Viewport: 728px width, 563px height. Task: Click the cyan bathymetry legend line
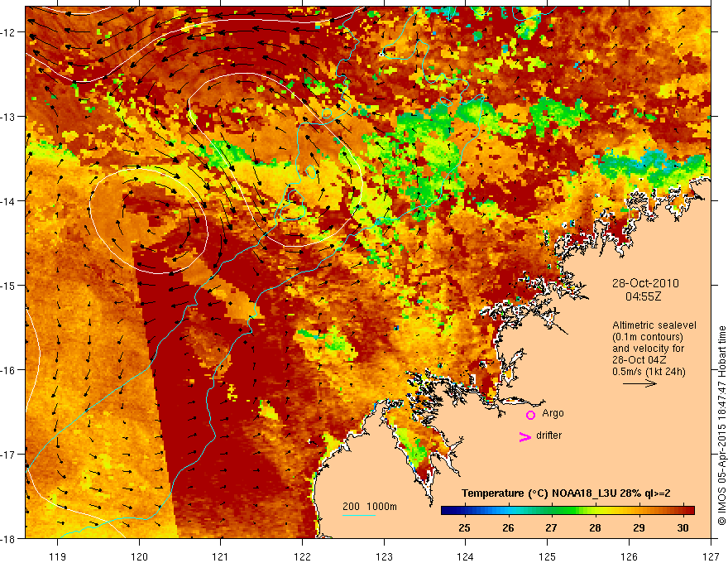click(x=359, y=515)
